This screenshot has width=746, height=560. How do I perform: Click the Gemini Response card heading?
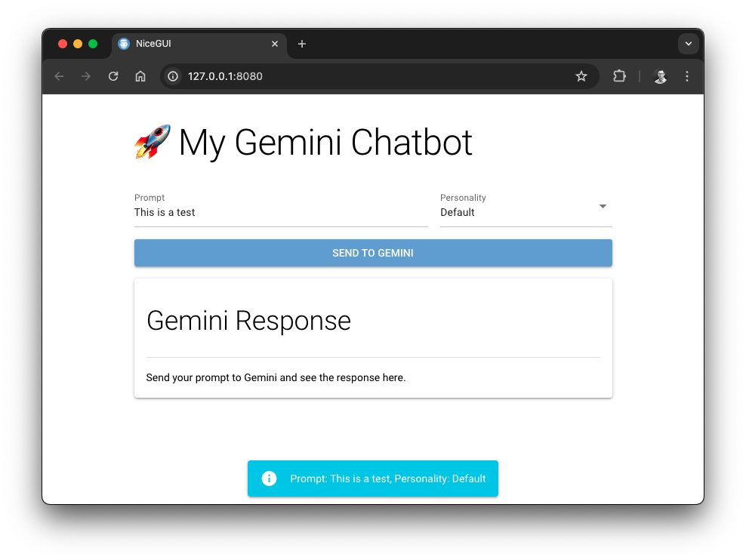(248, 321)
